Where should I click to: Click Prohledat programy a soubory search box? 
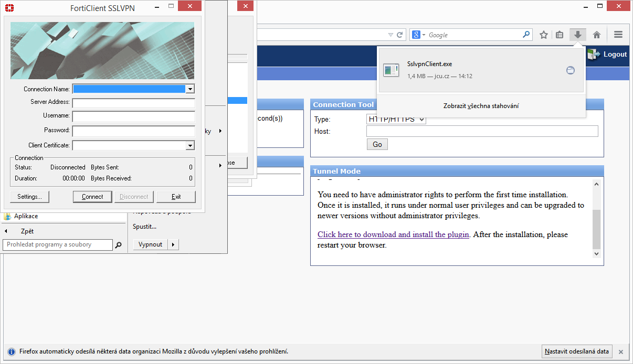pos(58,245)
